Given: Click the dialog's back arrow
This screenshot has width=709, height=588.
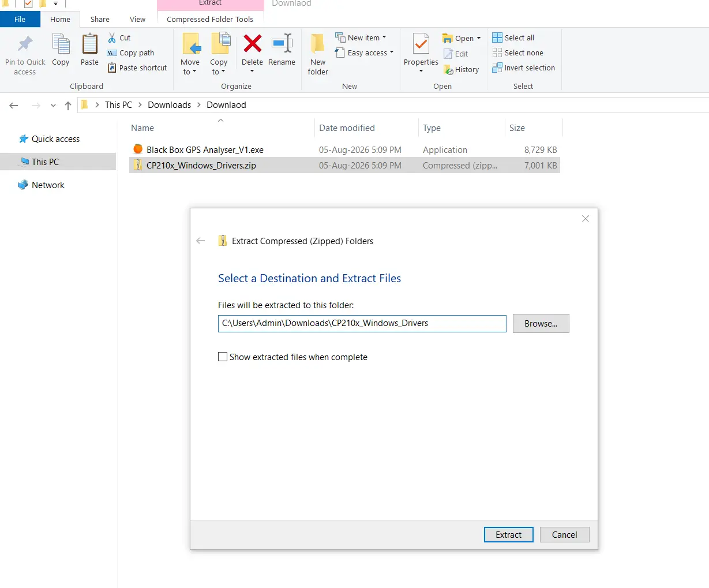Looking at the screenshot, I should coord(201,241).
